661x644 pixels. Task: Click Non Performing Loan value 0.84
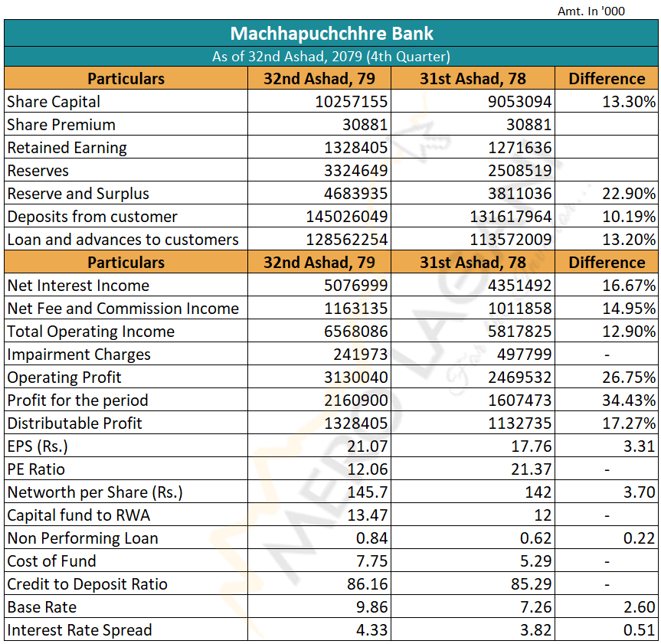pyautogui.click(x=371, y=538)
